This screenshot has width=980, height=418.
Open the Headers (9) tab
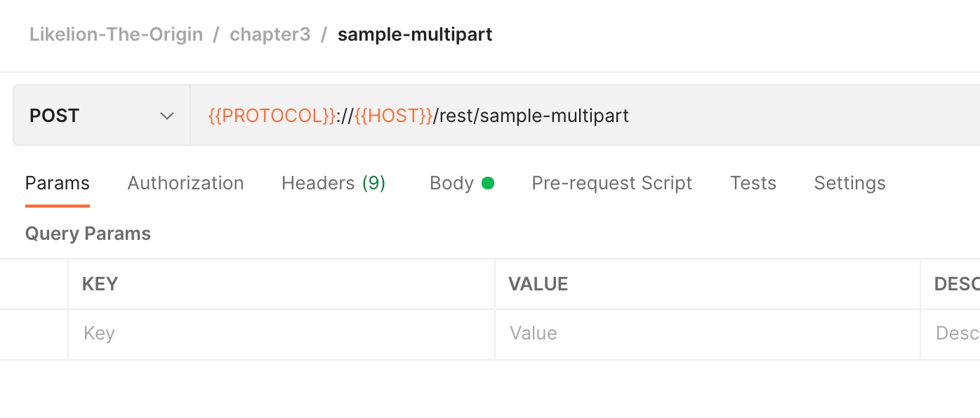point(333,183)
